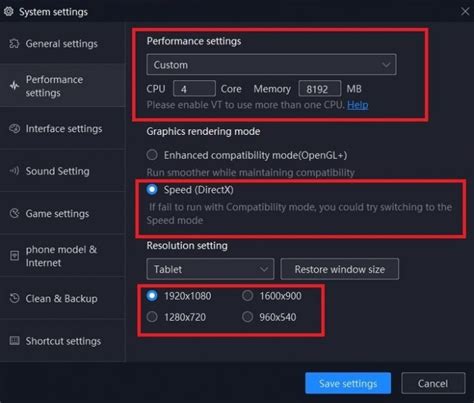Open Clean & Backup tab

pos(63,298)
